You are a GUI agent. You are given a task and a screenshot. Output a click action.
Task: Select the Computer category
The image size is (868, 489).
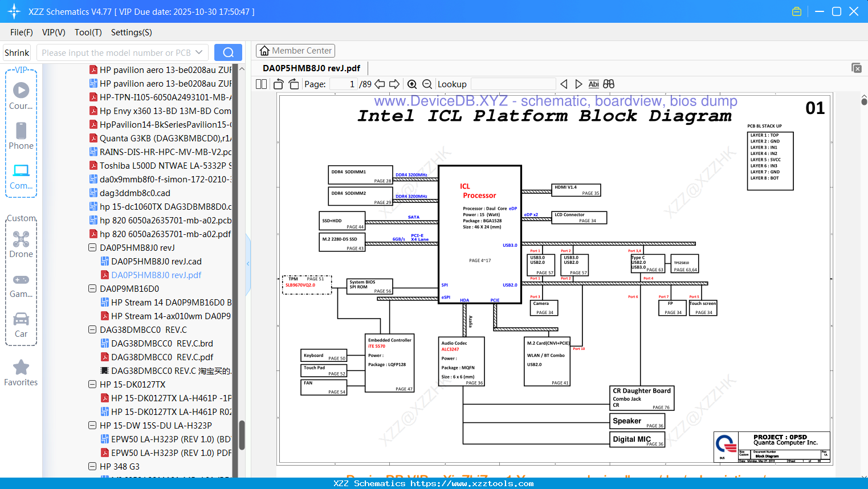[x=21, y=177]
